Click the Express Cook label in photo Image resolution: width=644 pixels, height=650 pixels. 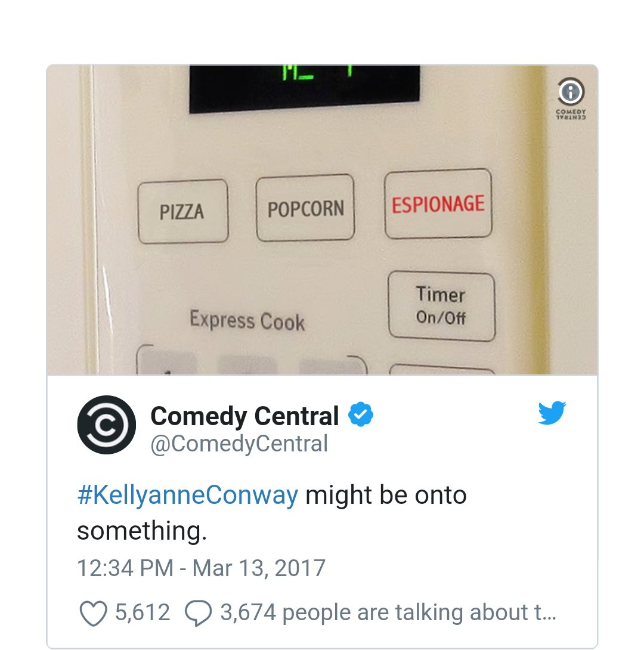coord(247,321)
